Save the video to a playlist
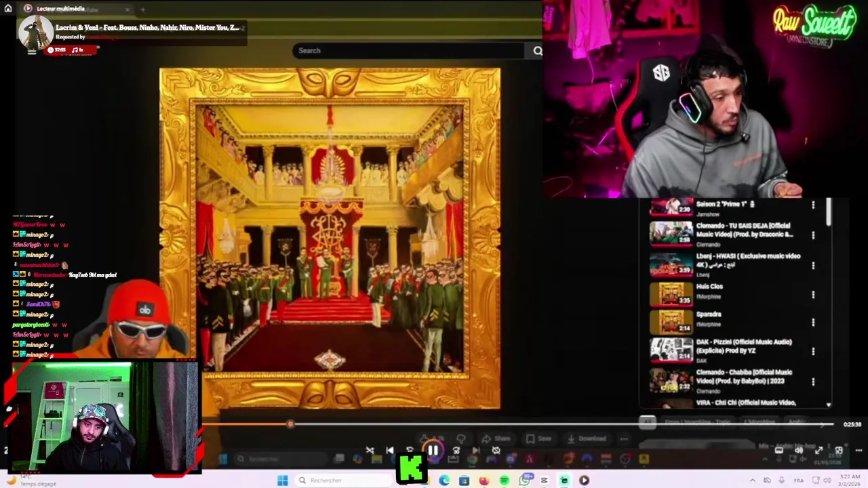This screenshot has height=488, width=868. (x=538, y=439)
